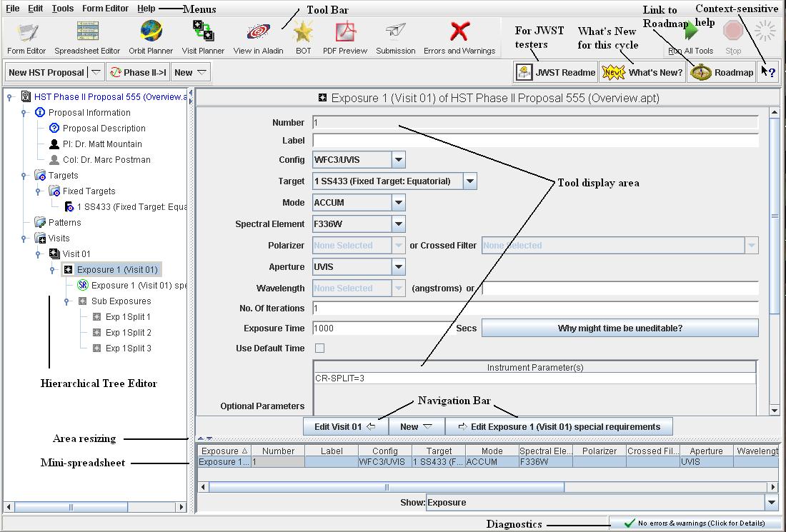The image size is (786, 532).
Task: Open the JWST Readme
Action: pyautogui.click(x=555, y=71)
